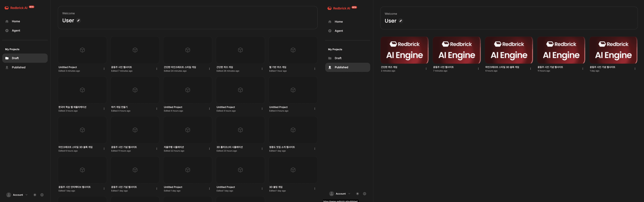Click kebab menu of 웹 기반 퀴즈 게임
This screenshot has width=644, height=202.
314,69
